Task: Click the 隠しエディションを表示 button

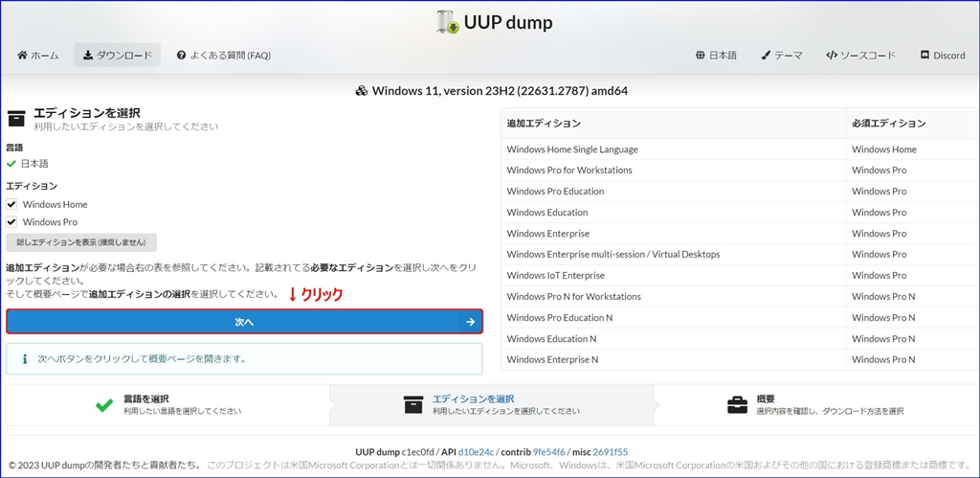Action: pos(81,242)
